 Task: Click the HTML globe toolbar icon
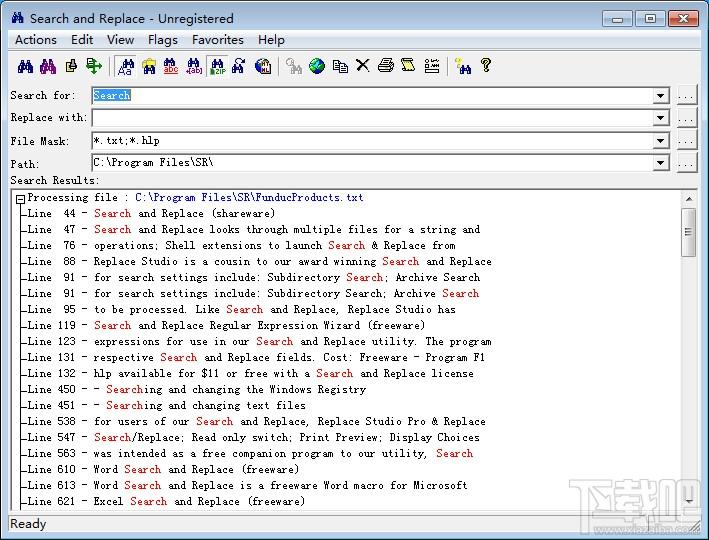(263, 66)
